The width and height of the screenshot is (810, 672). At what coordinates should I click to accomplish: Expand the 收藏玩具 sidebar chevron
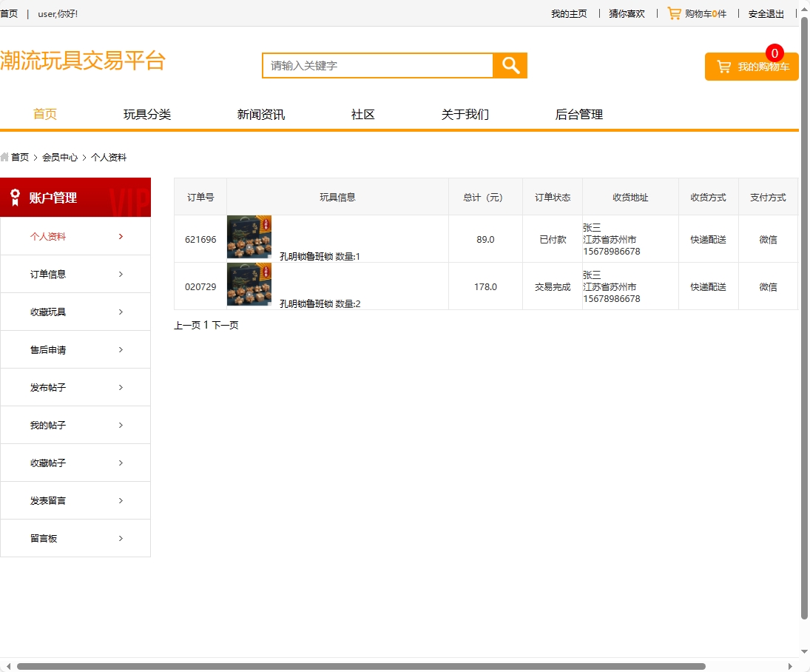pos(121,312)
